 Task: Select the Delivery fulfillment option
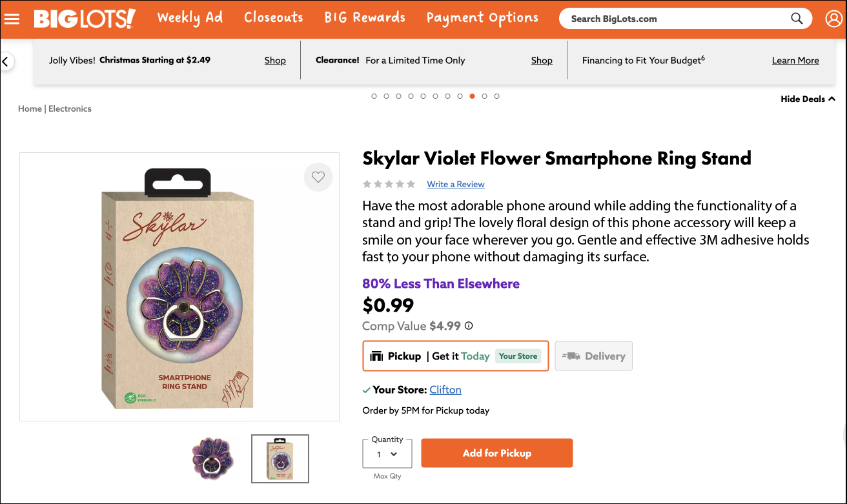593,356
